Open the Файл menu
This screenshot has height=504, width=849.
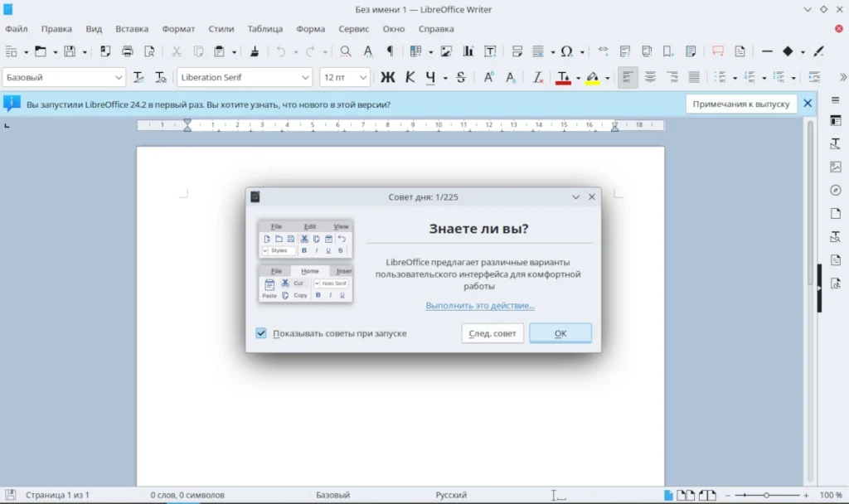tap(17, 29)
